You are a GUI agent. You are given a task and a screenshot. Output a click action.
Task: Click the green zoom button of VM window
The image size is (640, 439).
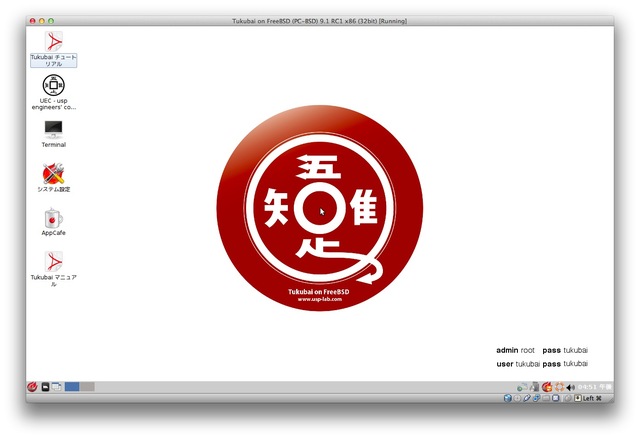point(51,21)
